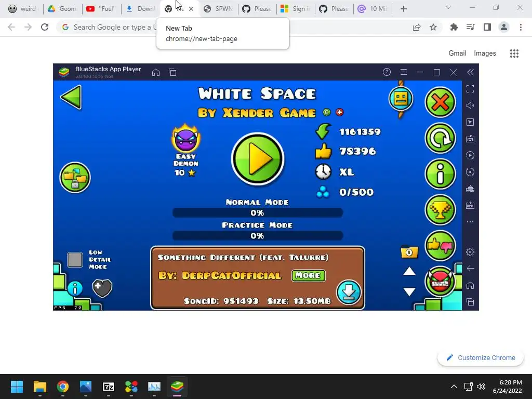Open Images link

pos(485,54)
